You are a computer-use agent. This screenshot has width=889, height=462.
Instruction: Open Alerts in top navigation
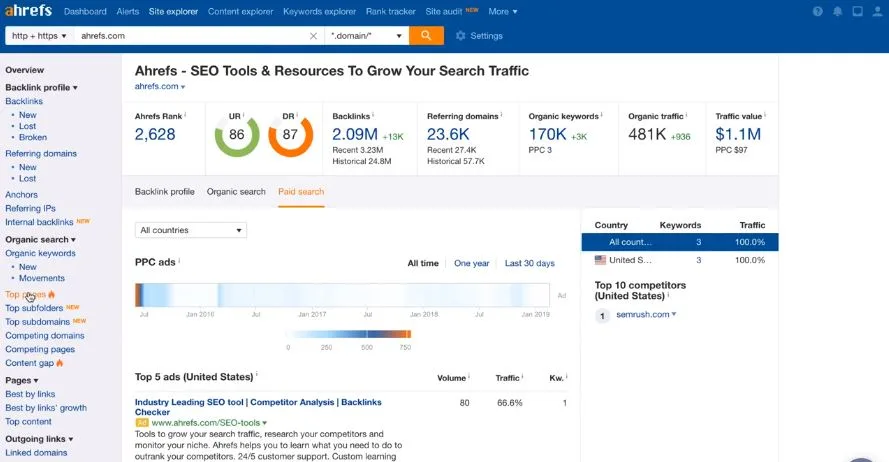pos(128,11)
